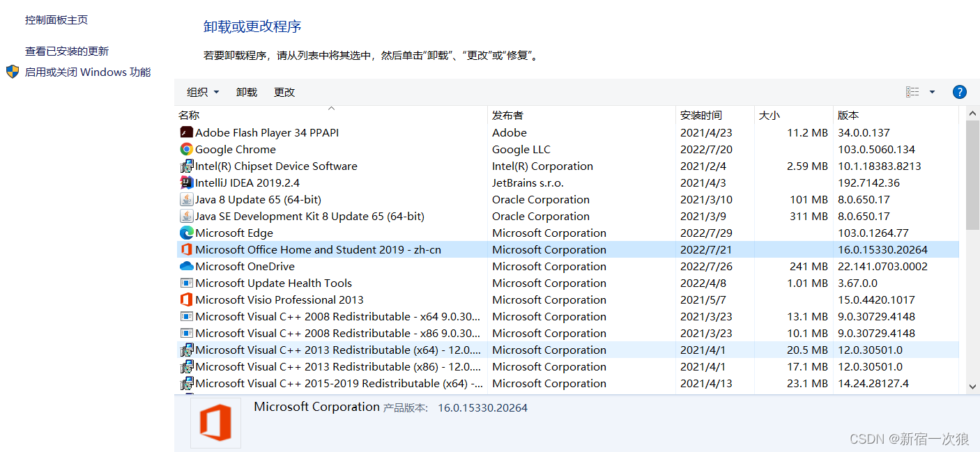Viewport: 980px width, 452px height.
Task: Click the Microsoft OneDrive cloud icon
Action: (186, 266)
